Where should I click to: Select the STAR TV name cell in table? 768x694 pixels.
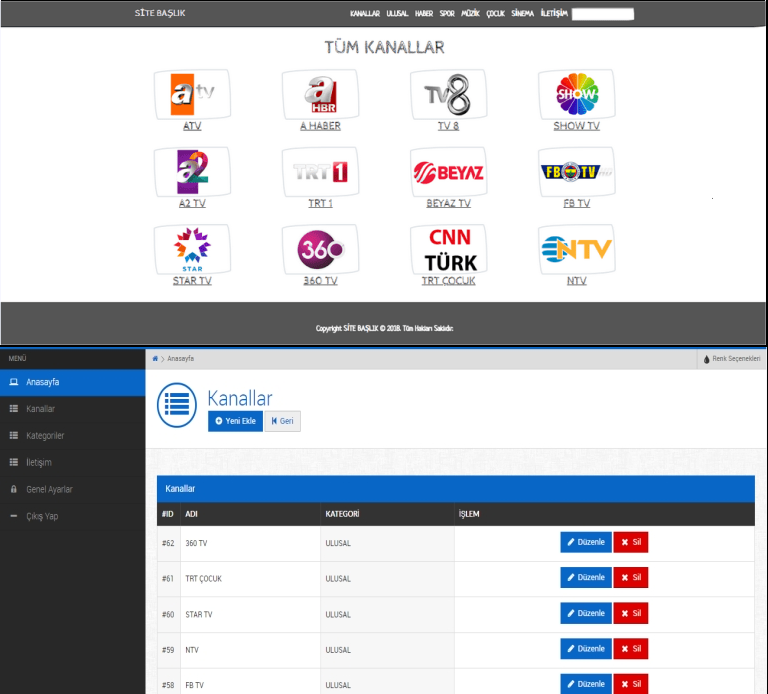250,615
